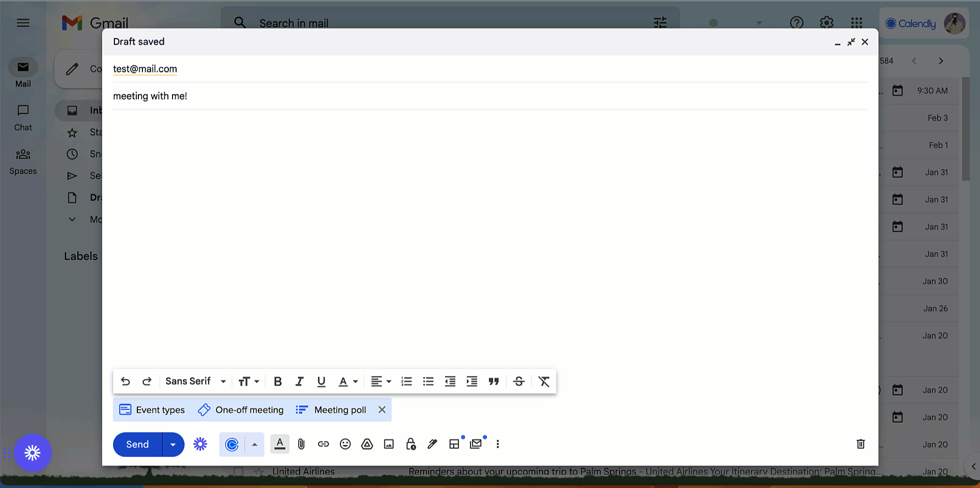Click the insert photo icon
The width and height of the screenshot is (980, 488).
[389, 444]
